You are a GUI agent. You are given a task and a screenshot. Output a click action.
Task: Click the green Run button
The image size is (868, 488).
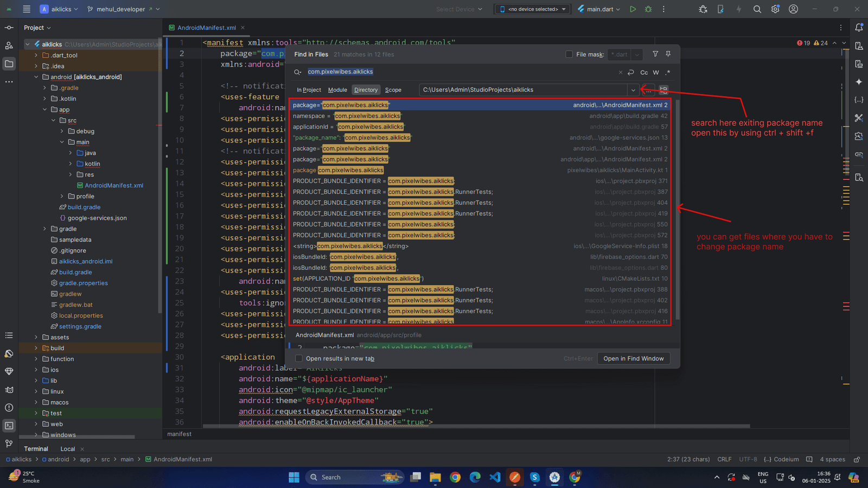pos(633,9)
